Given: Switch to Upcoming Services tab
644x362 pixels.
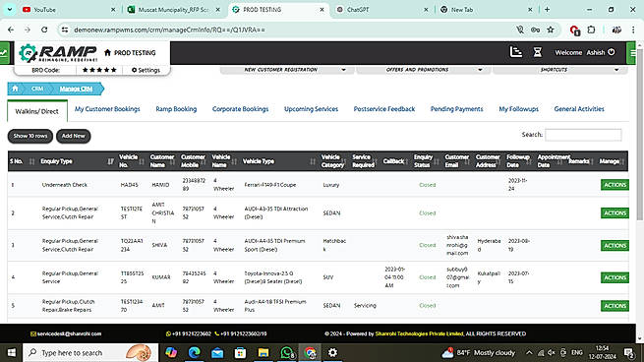Looking at the screenshot, I should (311, 109).
